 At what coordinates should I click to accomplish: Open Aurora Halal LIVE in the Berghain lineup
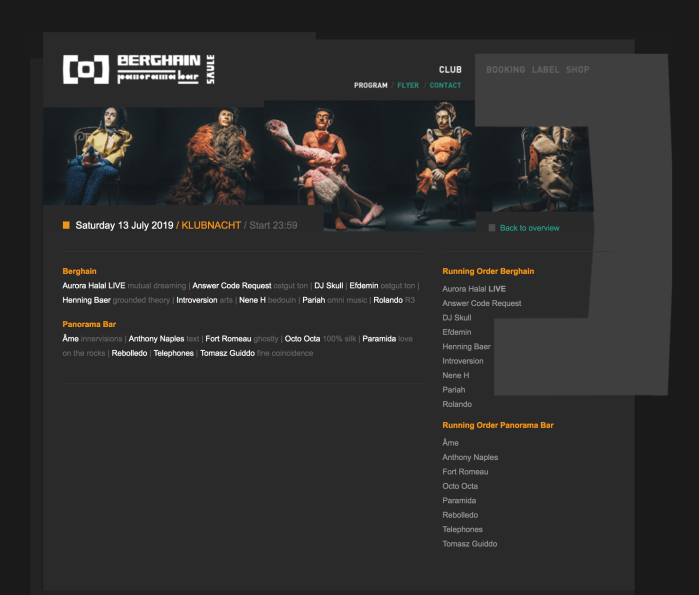[x=94, y=285]
